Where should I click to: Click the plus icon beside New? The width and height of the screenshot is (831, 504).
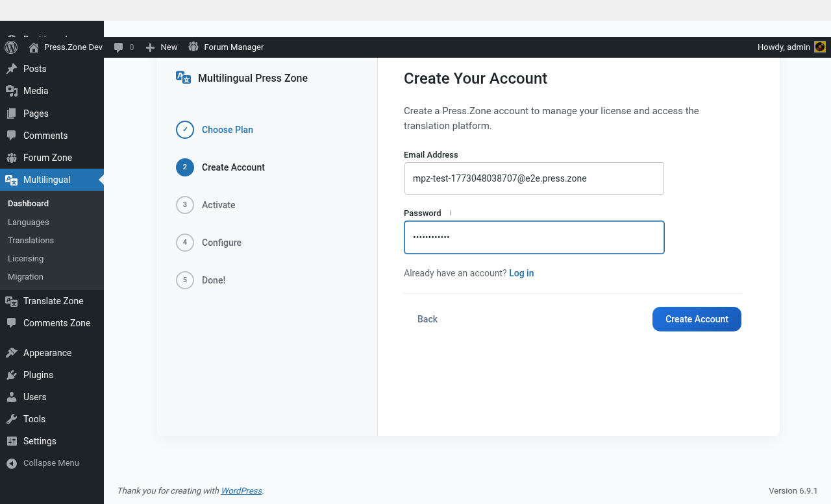tap(150, 47)
